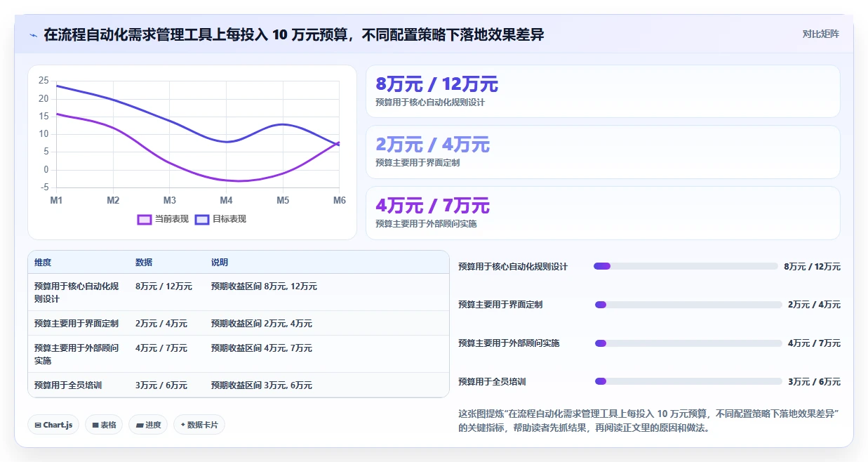The image size is (868, 462).
Task: Click the summary paragraph starting 这张图提炼
Action: [649, 421]
